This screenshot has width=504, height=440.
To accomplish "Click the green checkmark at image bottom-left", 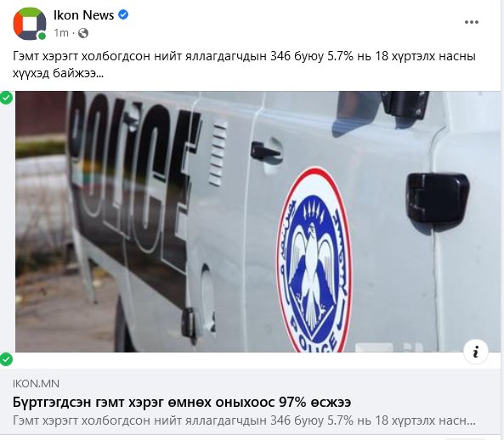I will point(6,359).
